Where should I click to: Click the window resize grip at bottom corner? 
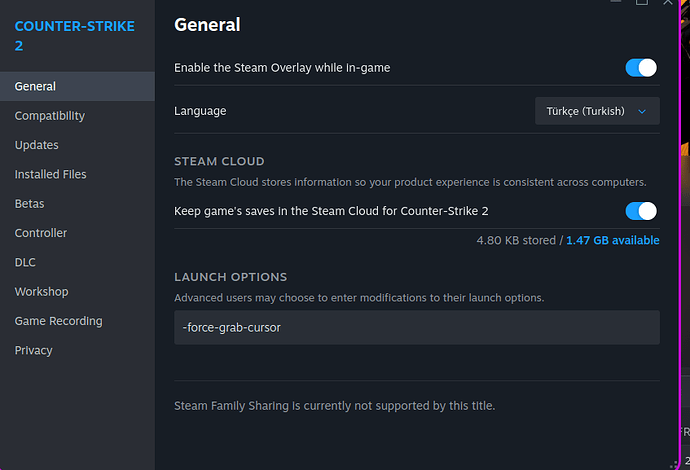pos(674,464)
